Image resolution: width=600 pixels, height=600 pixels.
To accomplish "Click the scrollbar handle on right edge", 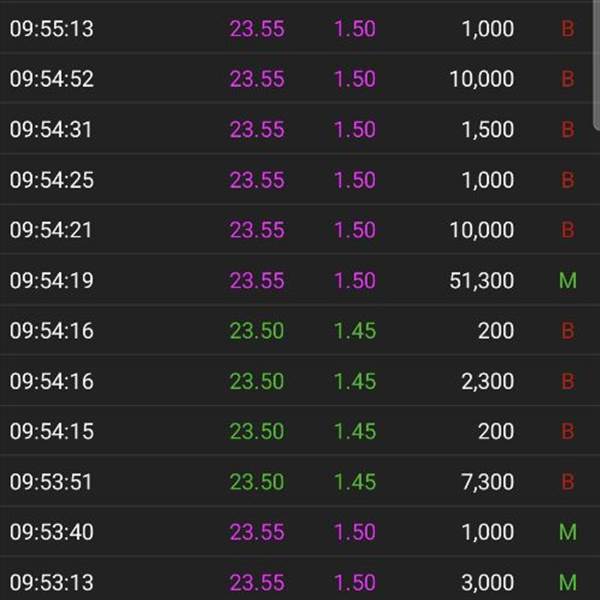I will click(597, 65).
